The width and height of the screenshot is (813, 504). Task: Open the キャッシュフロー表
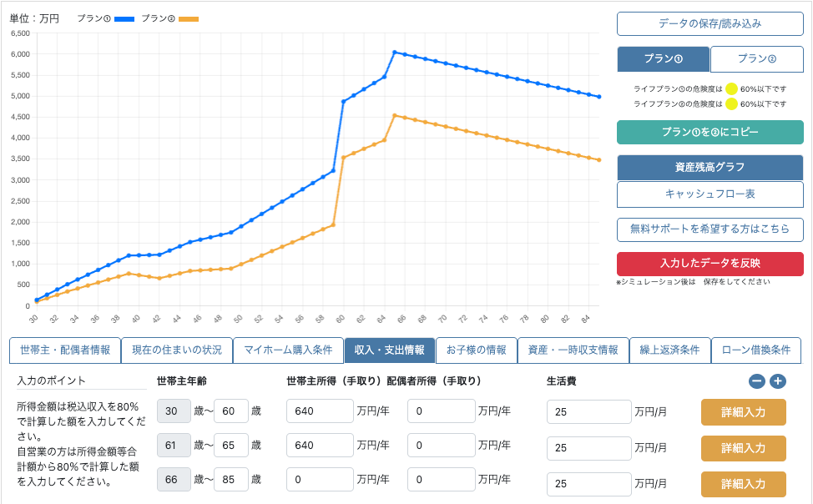[x=709, y=196]
